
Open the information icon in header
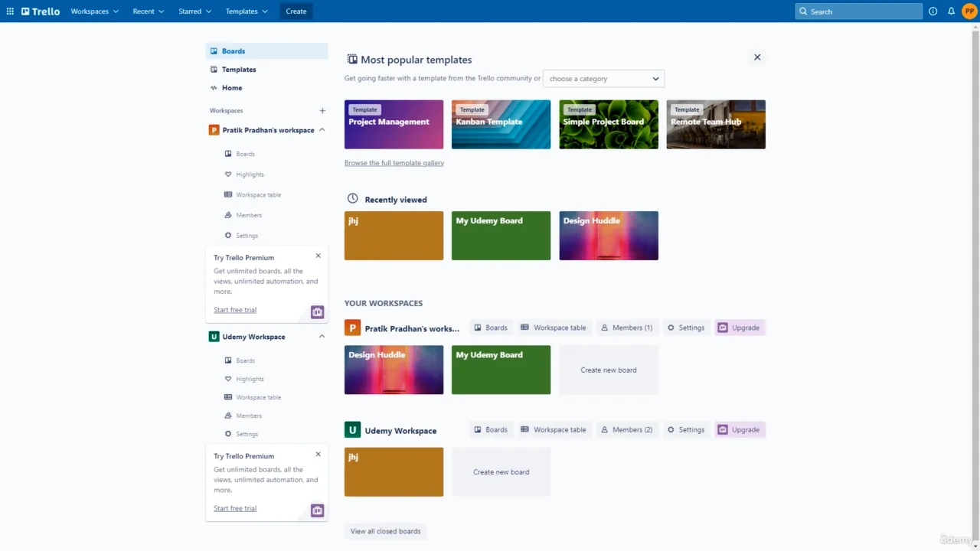pyautogui.click(x=933, y=11)
